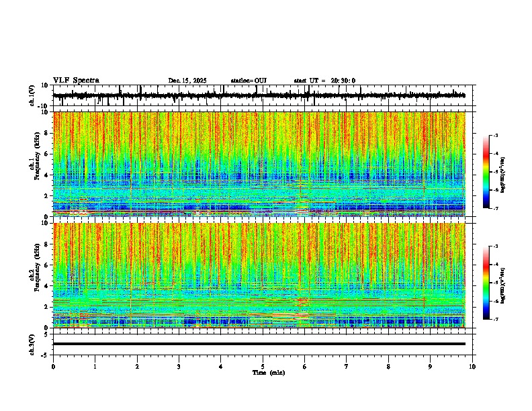532x411 pixels.
Task: Click the ch.1 color bar log PSD label
Action: pos(503,175)
